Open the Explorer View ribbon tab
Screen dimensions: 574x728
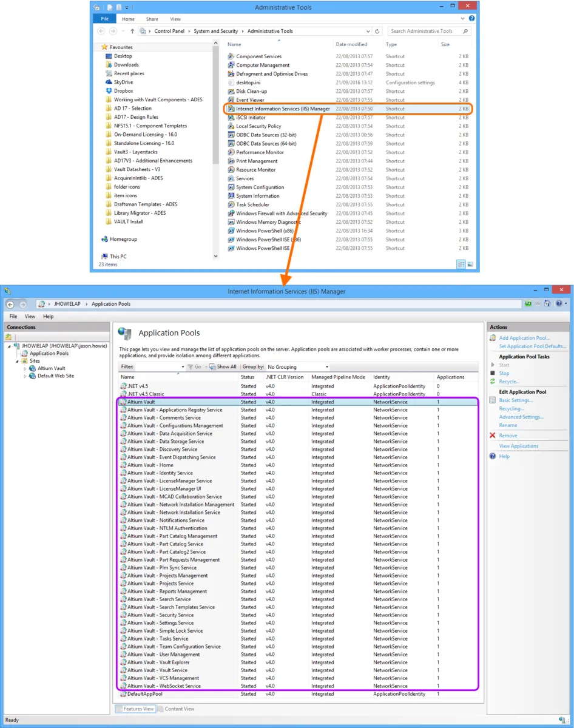point(175,19)
